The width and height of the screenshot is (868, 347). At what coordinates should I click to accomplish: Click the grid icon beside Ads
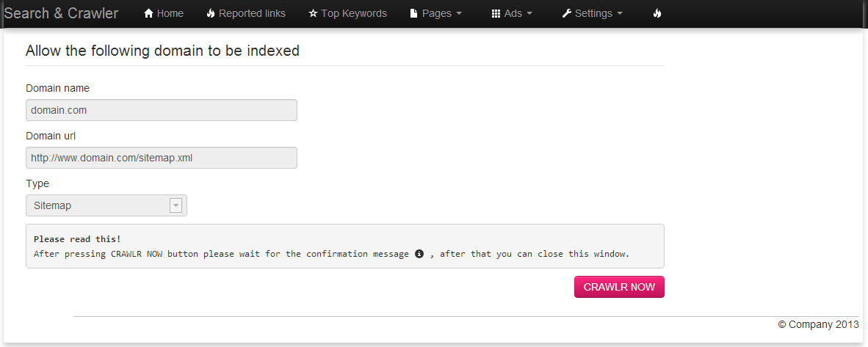point(496,13)
